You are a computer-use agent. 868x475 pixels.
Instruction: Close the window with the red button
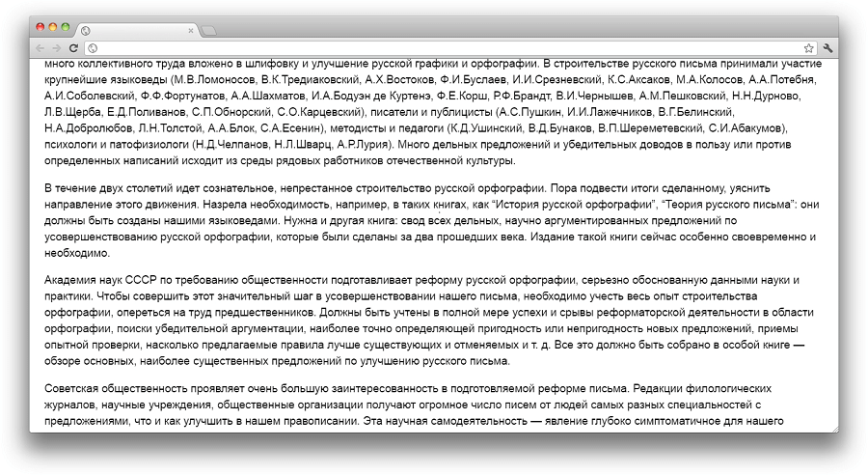[x=40, y=27]
